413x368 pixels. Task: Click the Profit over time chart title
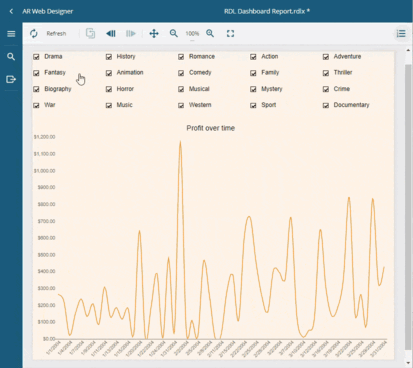click(x=211, y=128)
